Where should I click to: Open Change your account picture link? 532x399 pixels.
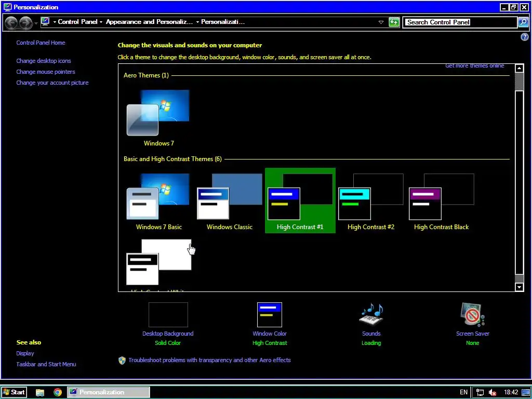click(52, 83)
